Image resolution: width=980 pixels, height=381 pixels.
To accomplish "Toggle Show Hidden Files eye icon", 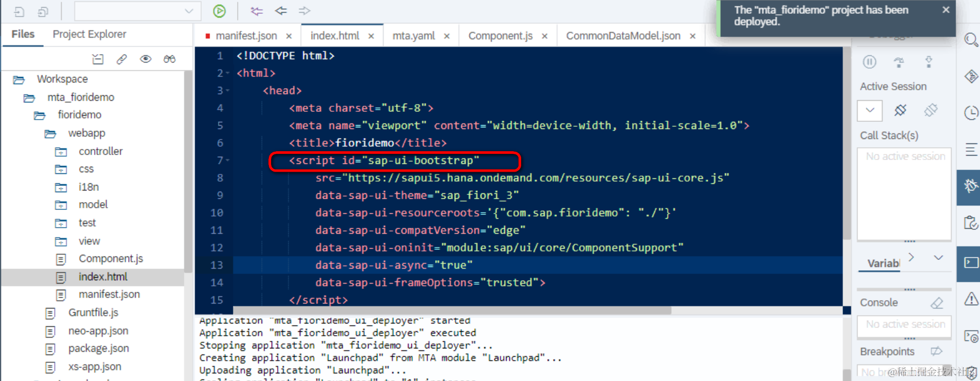I will pos(146,59).
